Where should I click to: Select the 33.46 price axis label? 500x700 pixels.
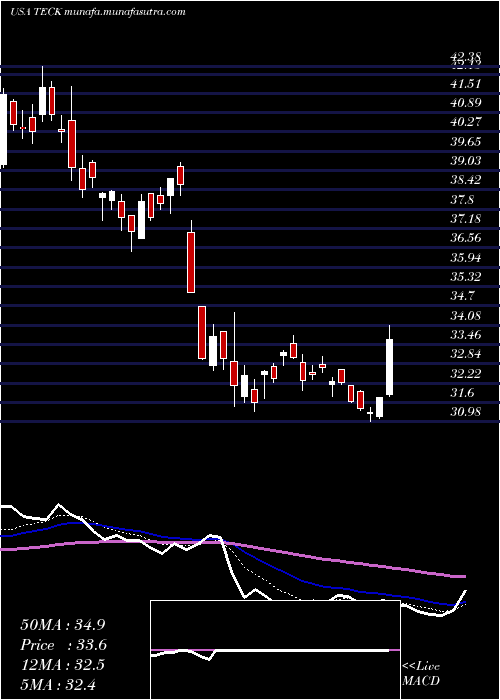tap(466, 335)
